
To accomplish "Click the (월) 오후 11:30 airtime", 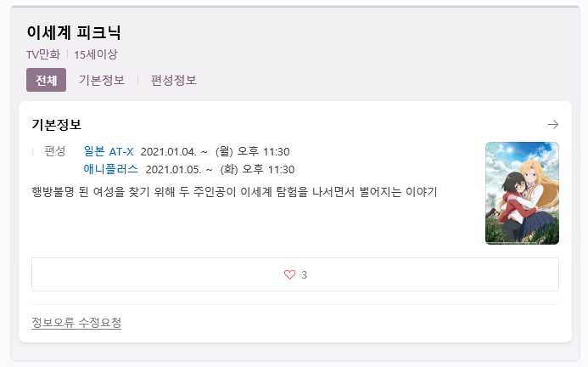I will (x=252, y=152).
